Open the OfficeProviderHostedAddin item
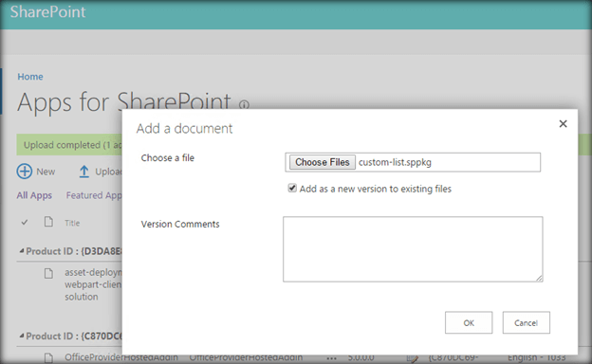592x364 pixels. 121,356
